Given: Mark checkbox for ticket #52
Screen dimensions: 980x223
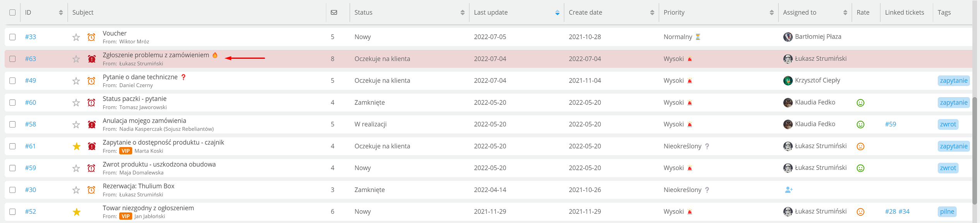Looking at the screenshot, I should click(x=12, y=212).
